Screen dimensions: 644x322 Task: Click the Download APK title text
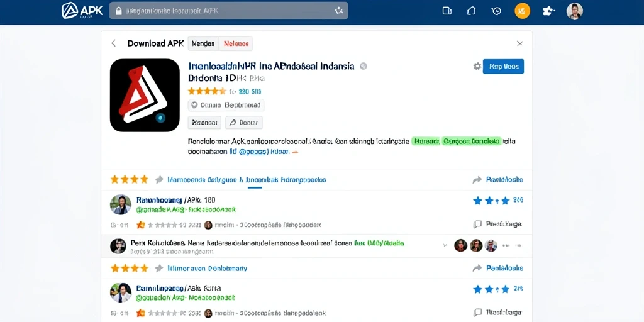click(155, 43)
